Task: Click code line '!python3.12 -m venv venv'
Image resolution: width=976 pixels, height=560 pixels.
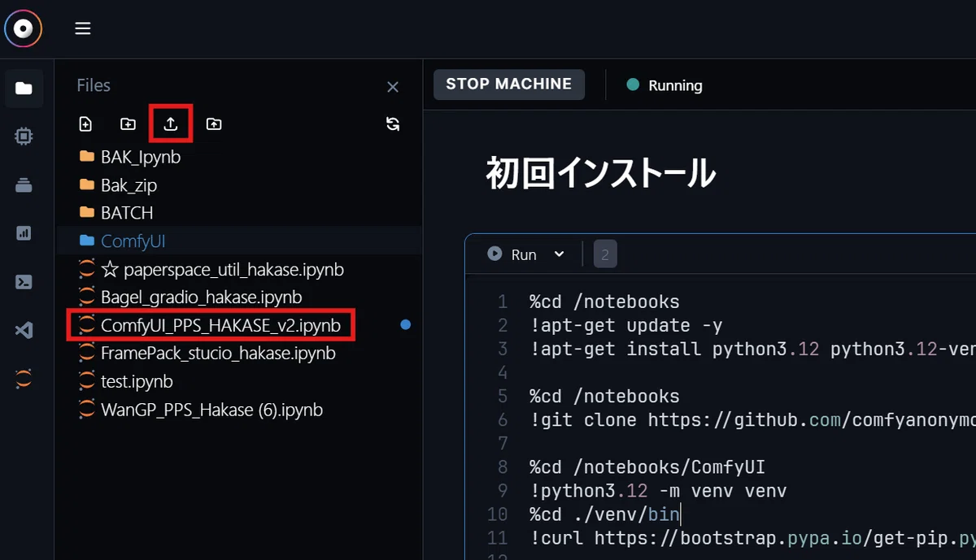Action: point(658,491)
